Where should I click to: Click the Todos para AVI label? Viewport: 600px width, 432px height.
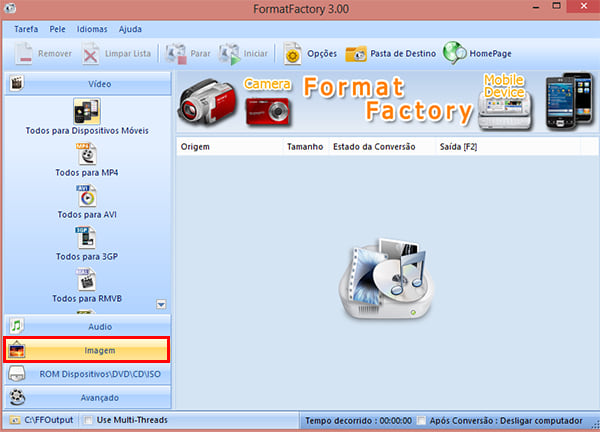pyautogui.click(x=87, y=215)
